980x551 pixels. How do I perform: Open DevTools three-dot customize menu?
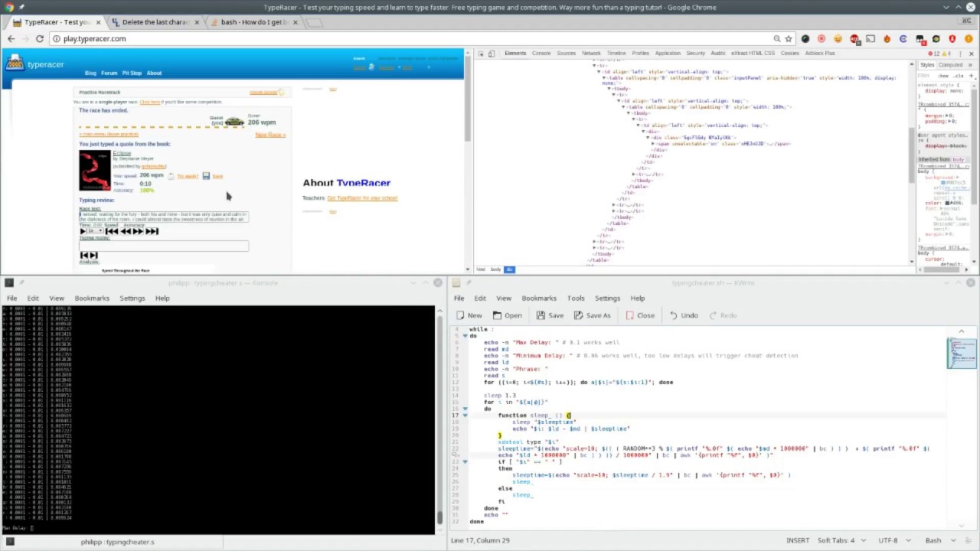pyautogui.click(x=960, y=54)
